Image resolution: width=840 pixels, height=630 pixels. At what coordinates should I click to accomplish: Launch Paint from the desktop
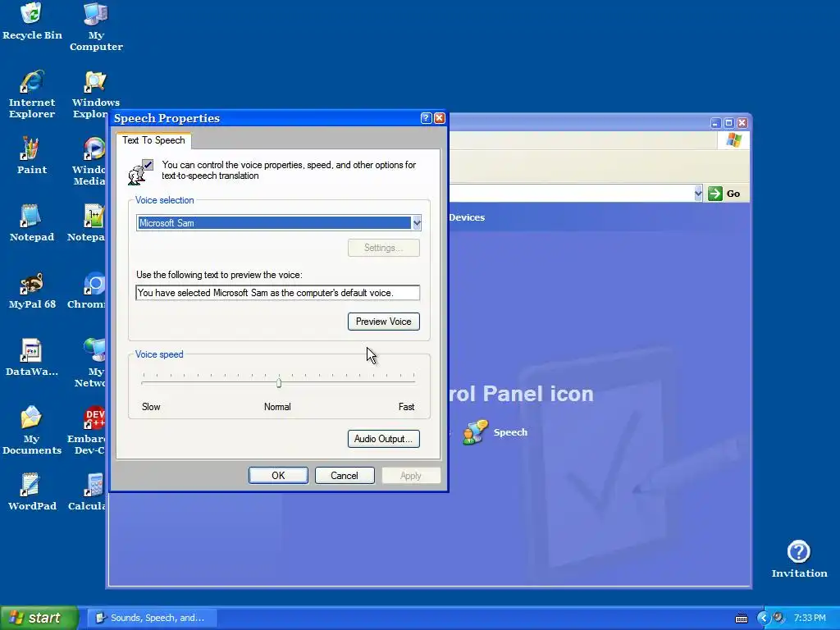pos(32,156)
